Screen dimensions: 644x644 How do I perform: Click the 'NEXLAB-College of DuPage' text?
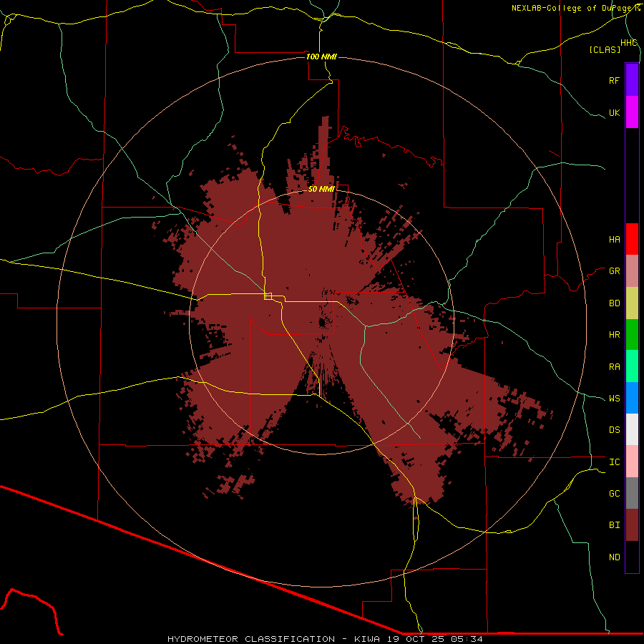(570, 8)
